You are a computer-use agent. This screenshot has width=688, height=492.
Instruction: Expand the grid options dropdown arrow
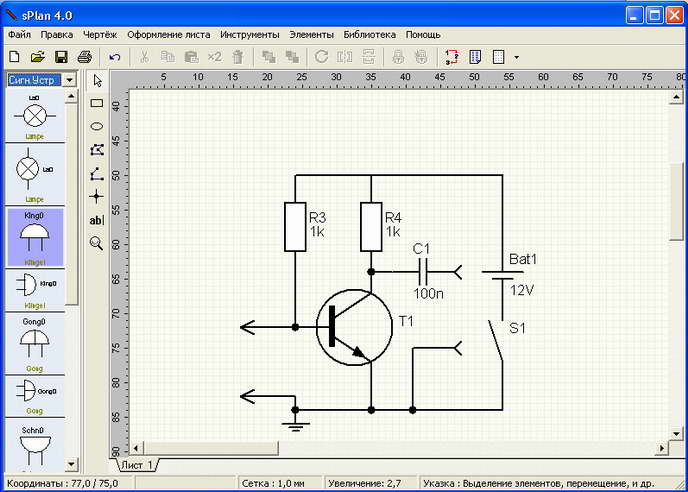(516, 57)
